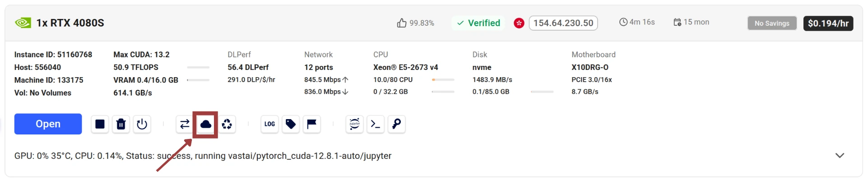Click the clock icon beside 4m 16s
The height and width of the screenshot is (180, 868).
623,22
